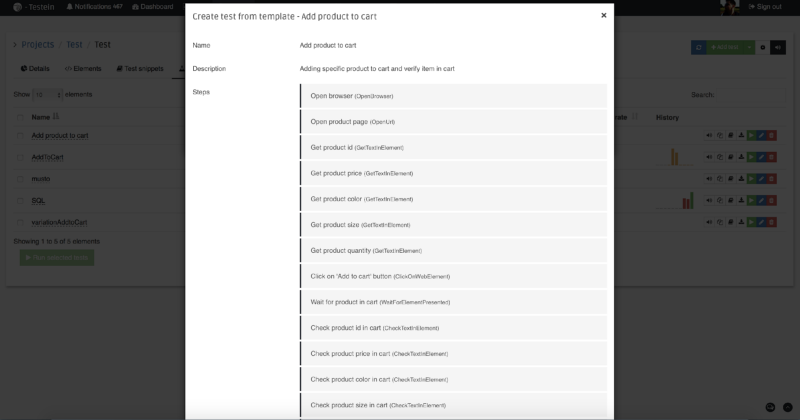This screenshot has height=420, width=800.
Task: Click the speaker icon in AddToCart row
Action: click(709, 157)
